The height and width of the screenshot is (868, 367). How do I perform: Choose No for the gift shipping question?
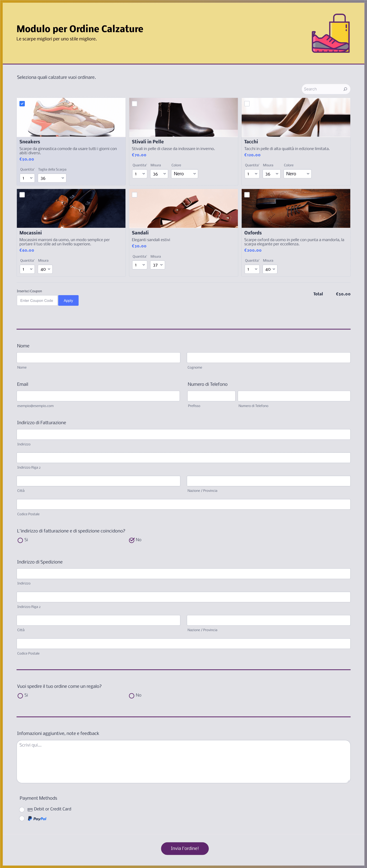132,695
